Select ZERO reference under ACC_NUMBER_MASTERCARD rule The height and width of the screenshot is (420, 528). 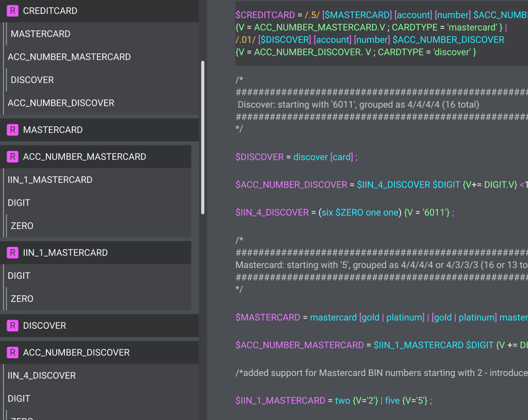(22, 226)
